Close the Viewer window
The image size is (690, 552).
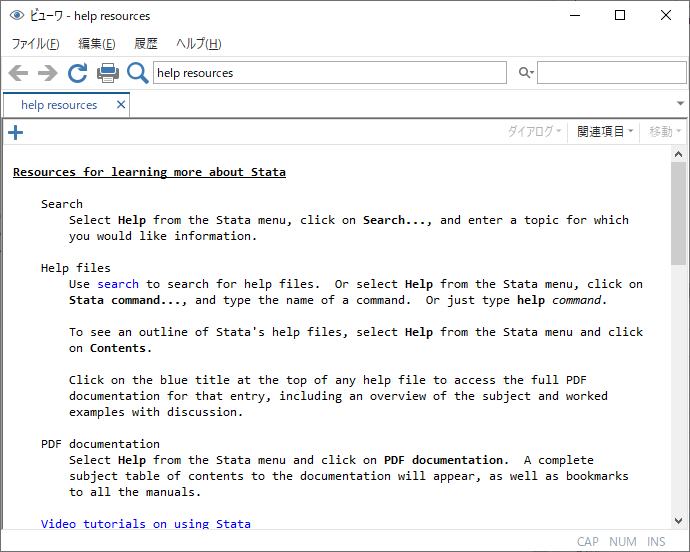666,15
